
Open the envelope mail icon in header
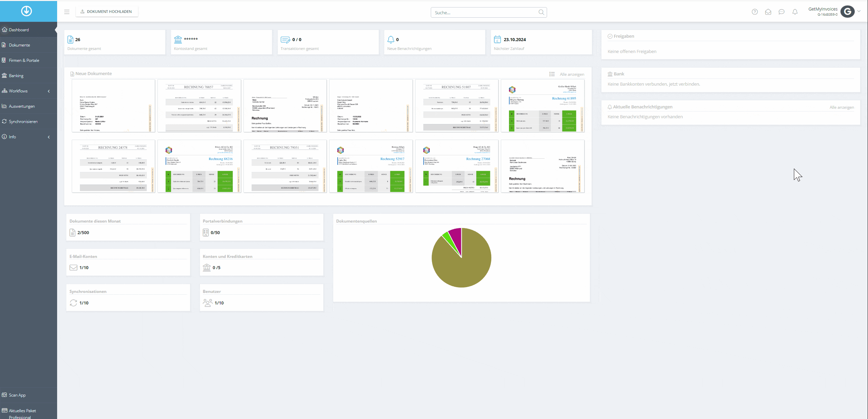(768, 12)
